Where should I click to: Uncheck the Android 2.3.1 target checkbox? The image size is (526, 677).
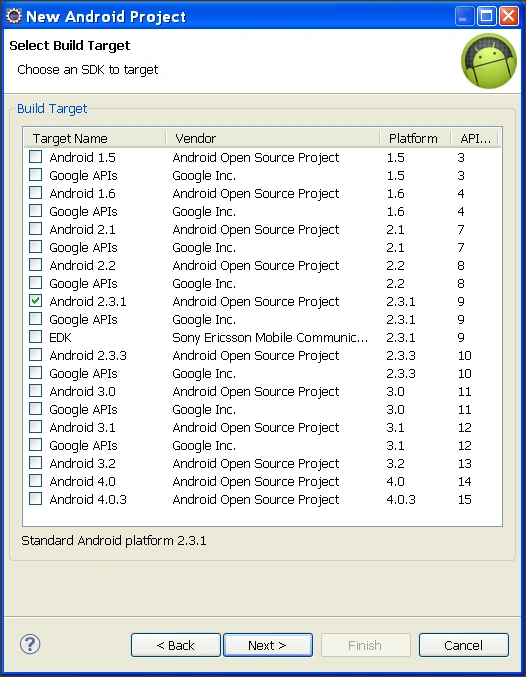35,301
